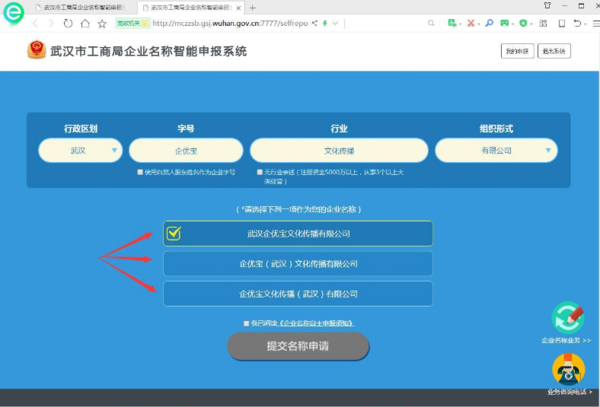600x407 pixels.
Task: Open the browser home page icon
Action: (85, 24)
